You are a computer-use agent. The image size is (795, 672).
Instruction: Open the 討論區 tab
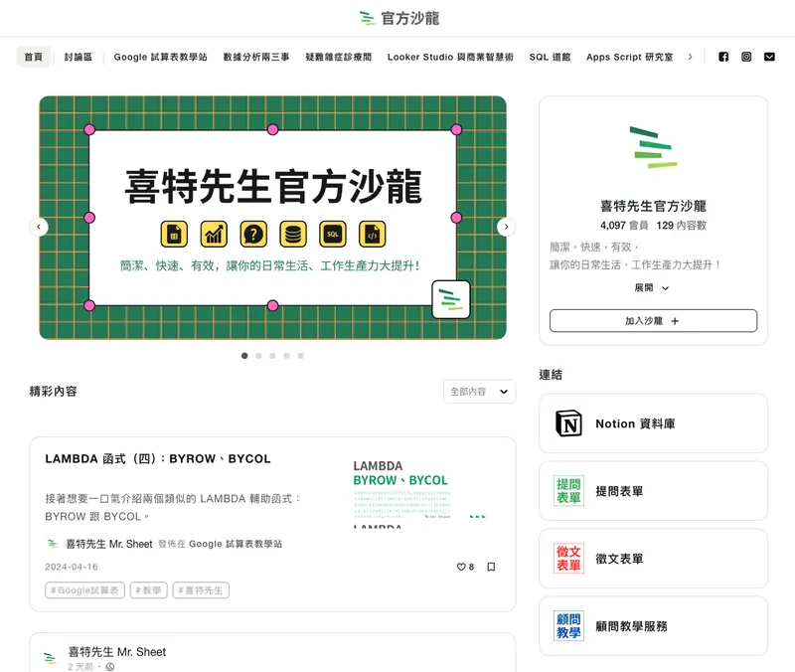[79, 57]
